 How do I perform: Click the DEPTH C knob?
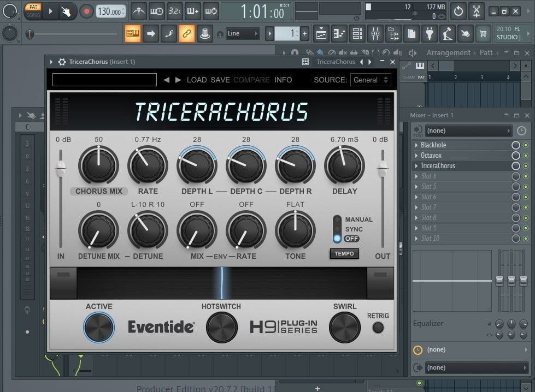[246, 165]
